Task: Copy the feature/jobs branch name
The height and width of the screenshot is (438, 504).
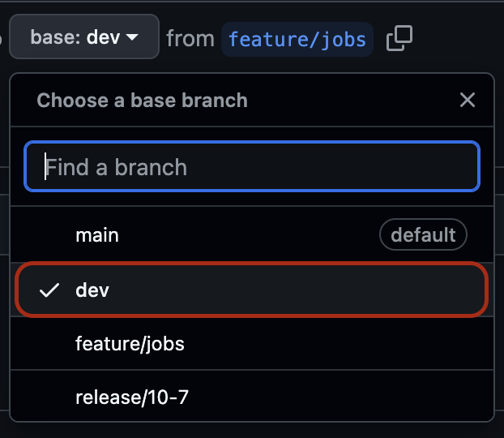Action: 399,38
